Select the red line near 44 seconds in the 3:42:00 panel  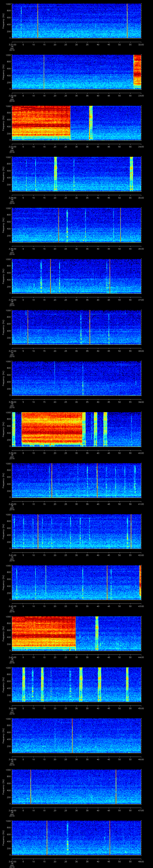pos(107,583)
